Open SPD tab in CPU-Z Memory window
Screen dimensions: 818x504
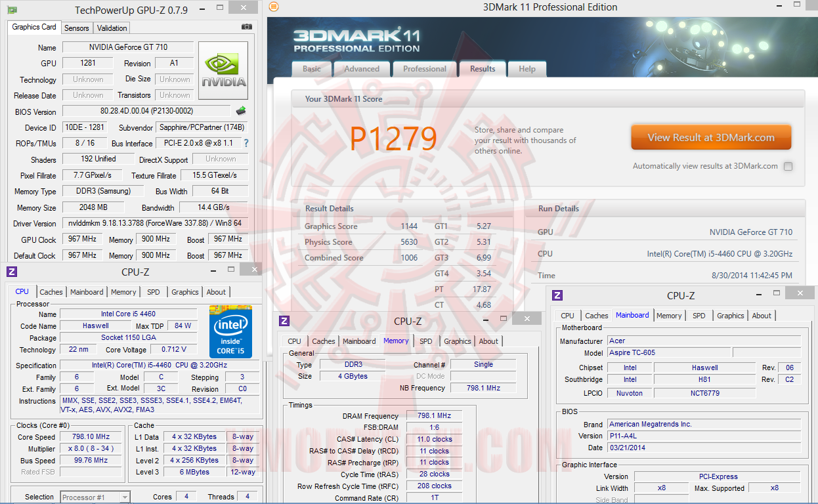pyautogui.click(x=426, y=341)
